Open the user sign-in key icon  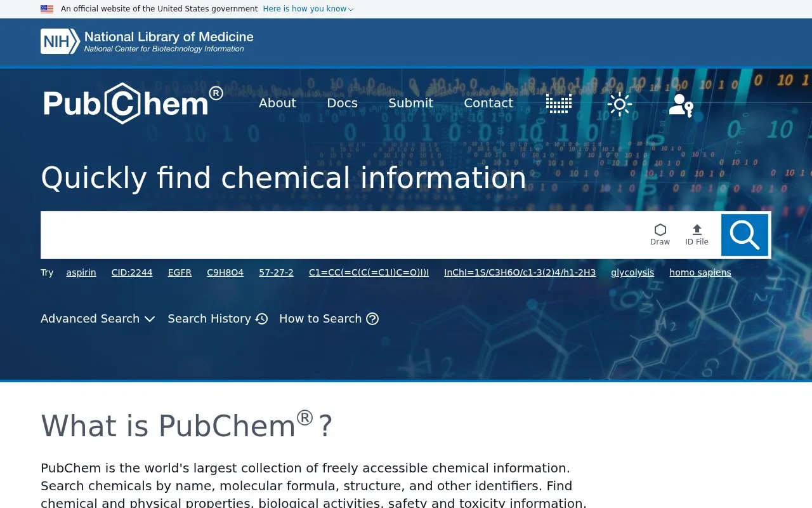[x=681, y=105]
